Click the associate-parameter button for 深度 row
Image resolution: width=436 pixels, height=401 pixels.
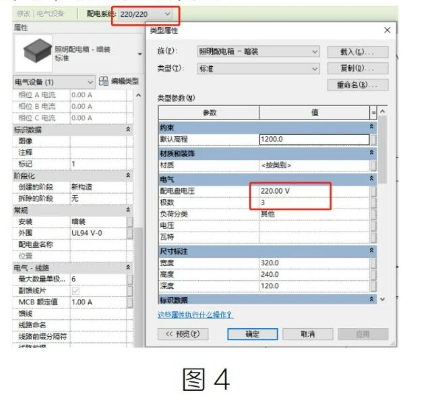click(373, 286)
